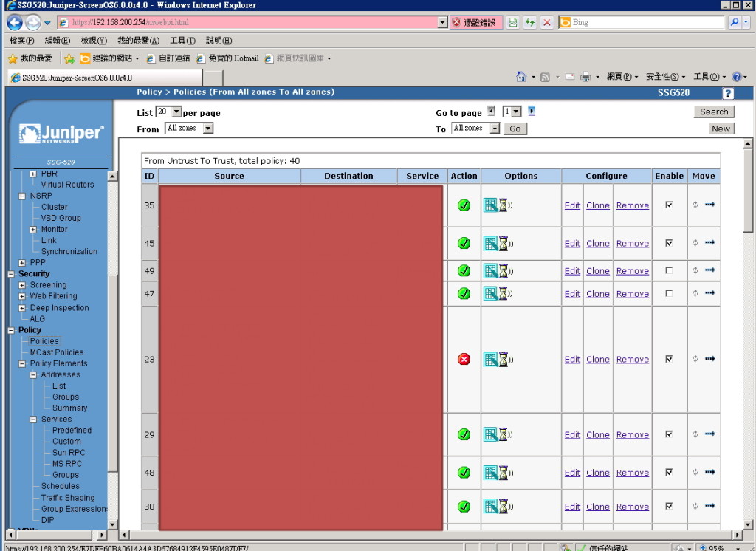
Task: Open the 檢視(V) menu
Action: coord(94,41)
